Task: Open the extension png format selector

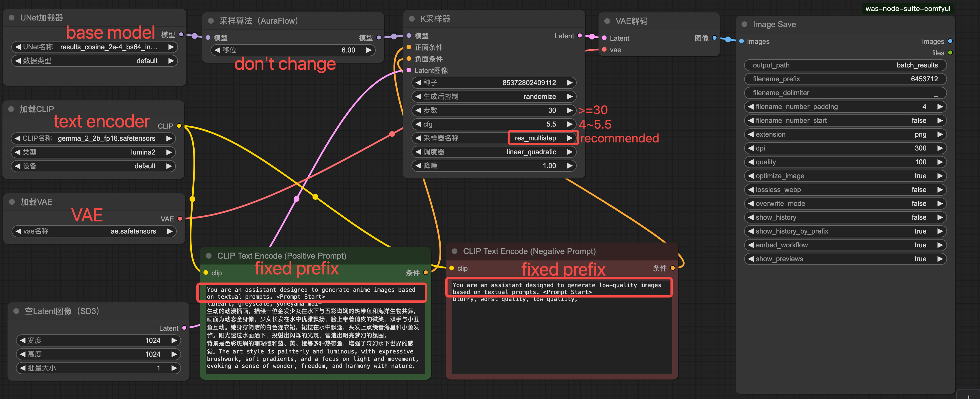Action: point(845,135)
